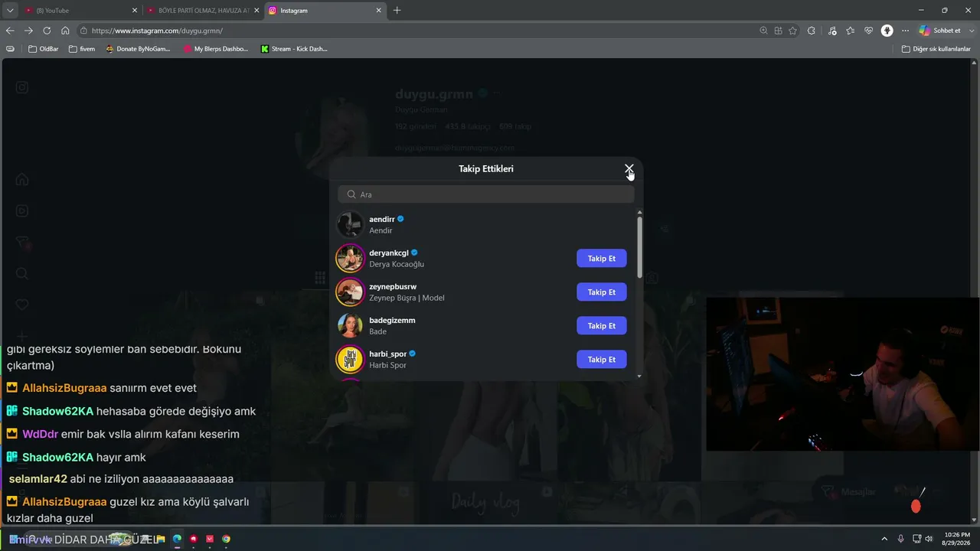980x551 pixels.
Task: Open zeynepbusrw profile avatar
Action: click(x=350, y=292)
